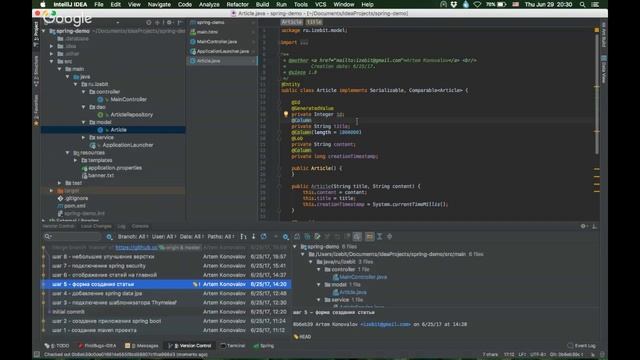Open macOS Spotlight search icon
The image size is (640, 360).
pos(582,4)
